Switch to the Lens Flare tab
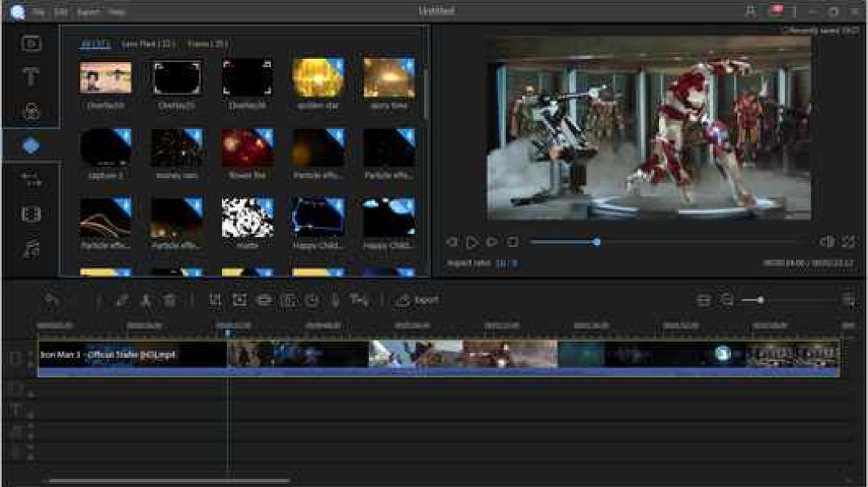The image size is (868, 487). tap(148, 44)
